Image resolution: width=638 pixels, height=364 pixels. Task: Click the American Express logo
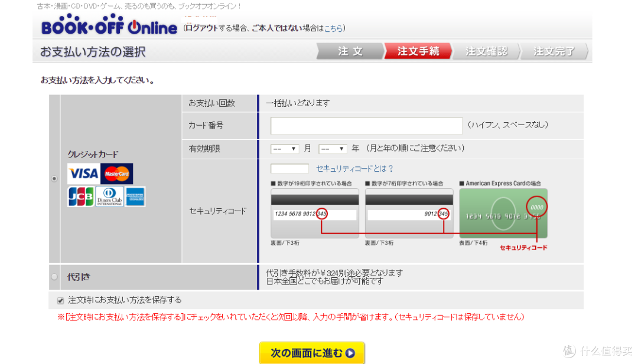click(x=135, y=196)
